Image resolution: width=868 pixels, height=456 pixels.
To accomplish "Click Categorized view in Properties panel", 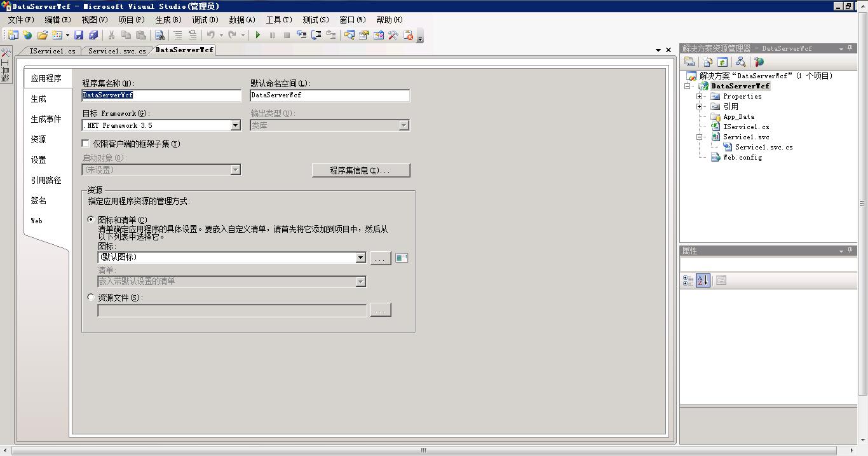I will (x=688, y=280).
